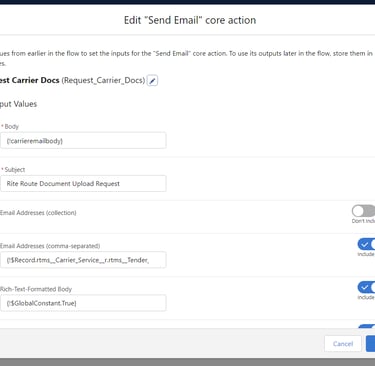Click the Subject field reading Rite Route Document
Image resolution: width=375 pixels, height=366 pixels.
(x=83, y=184)
